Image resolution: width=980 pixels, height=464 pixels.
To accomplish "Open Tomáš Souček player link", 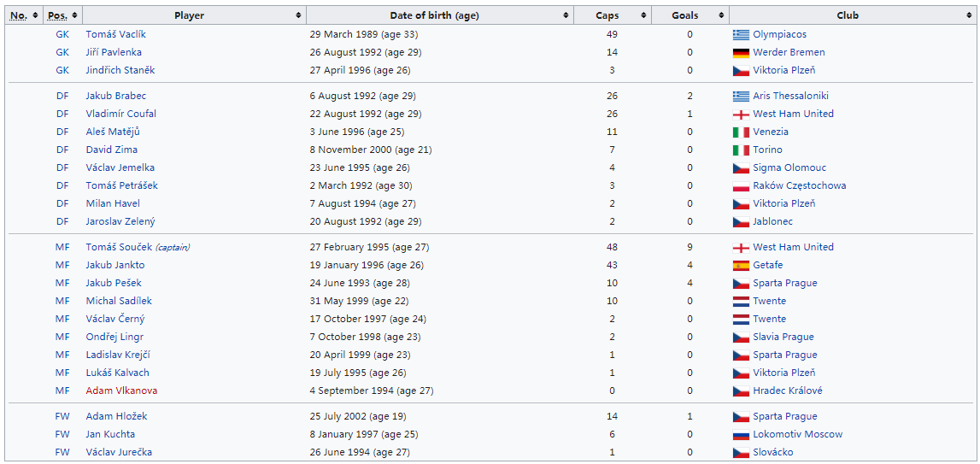I will point(119,248).
